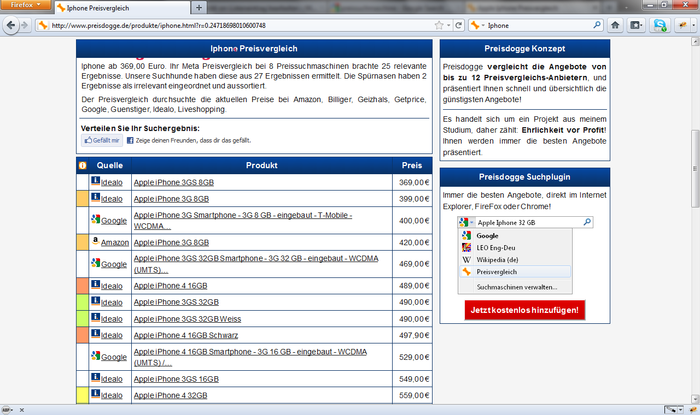The height and width of the screenshot is (415, 700).
Task: Open Idealo source for iPhone 3GS 8GB
Action: pyautogui.click(x=112, y=183)
